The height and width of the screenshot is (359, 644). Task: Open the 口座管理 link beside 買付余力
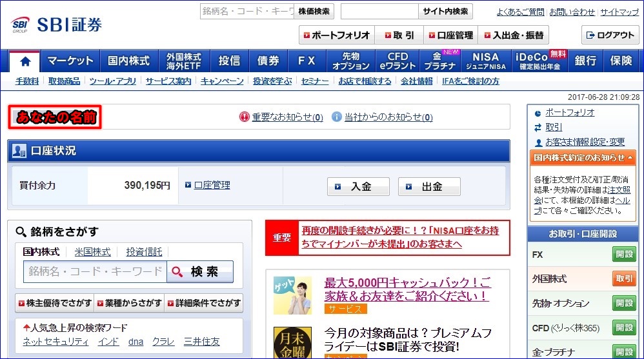tap(212, 185)
